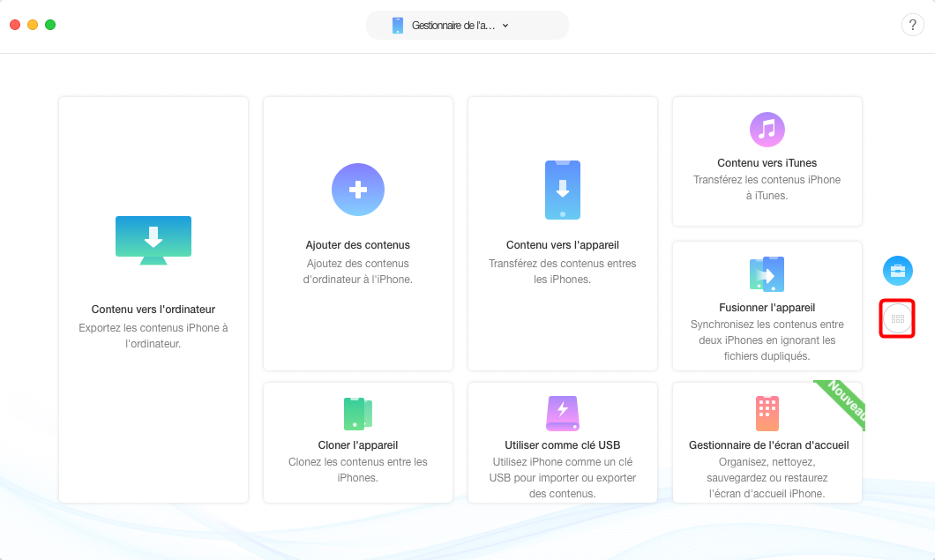935x560 pixels.
Task: Click 'Transférez les contenus iPhone à iTunes' text
Action: click(767, 187)
